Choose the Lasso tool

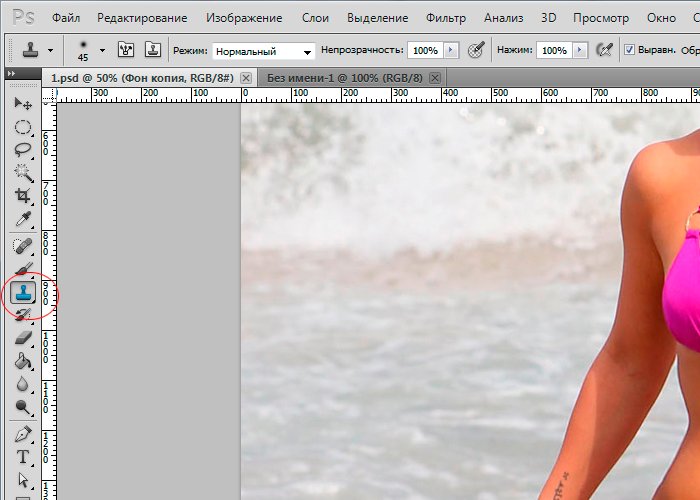(22, 150)
